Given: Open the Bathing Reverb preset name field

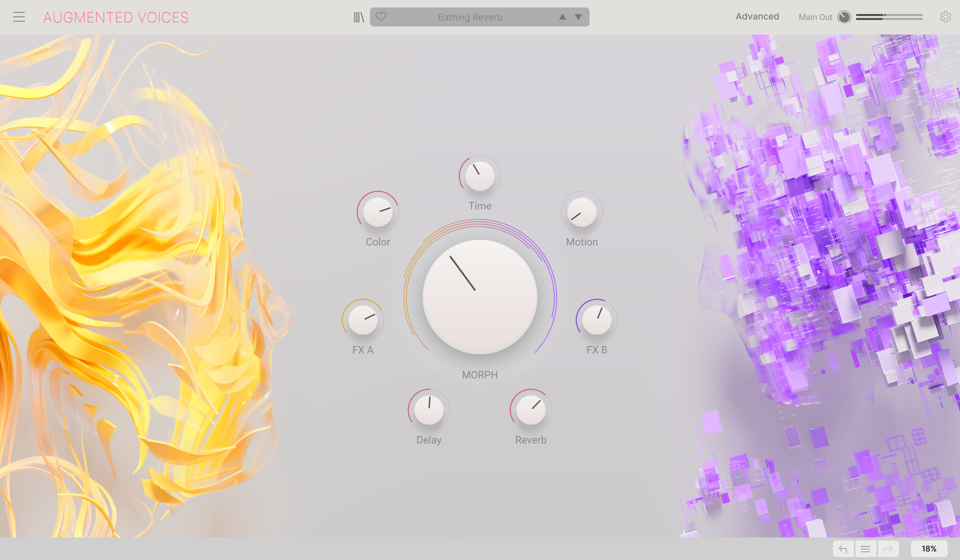Looking at the screenshot, I should point(470,17).
